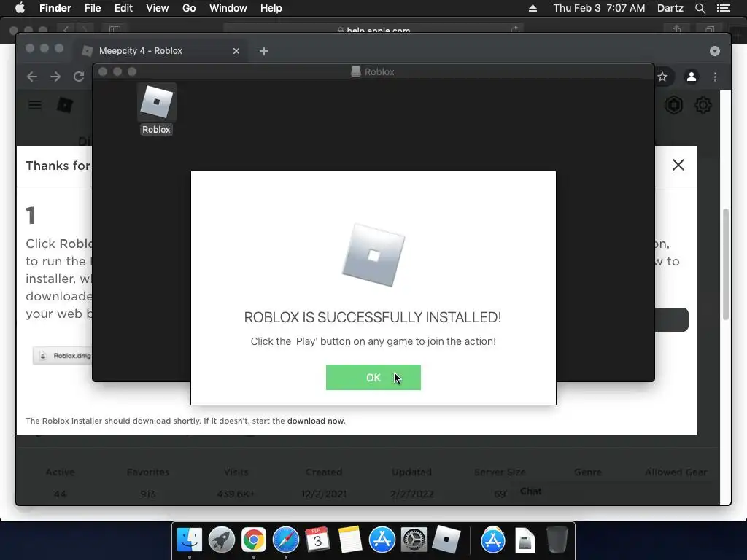747x560 pixels.
Task: Open Chrome's three-dot menu
Action: click(715, 77)
